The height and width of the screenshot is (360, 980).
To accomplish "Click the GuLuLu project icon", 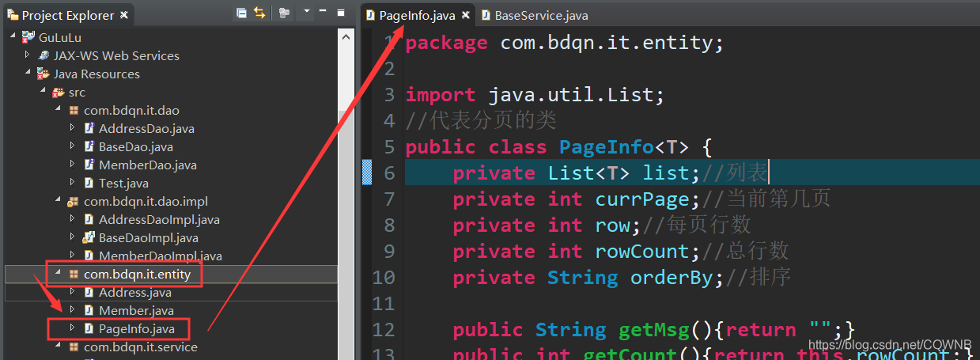I will pyautogui.click(x=28, y=37).
